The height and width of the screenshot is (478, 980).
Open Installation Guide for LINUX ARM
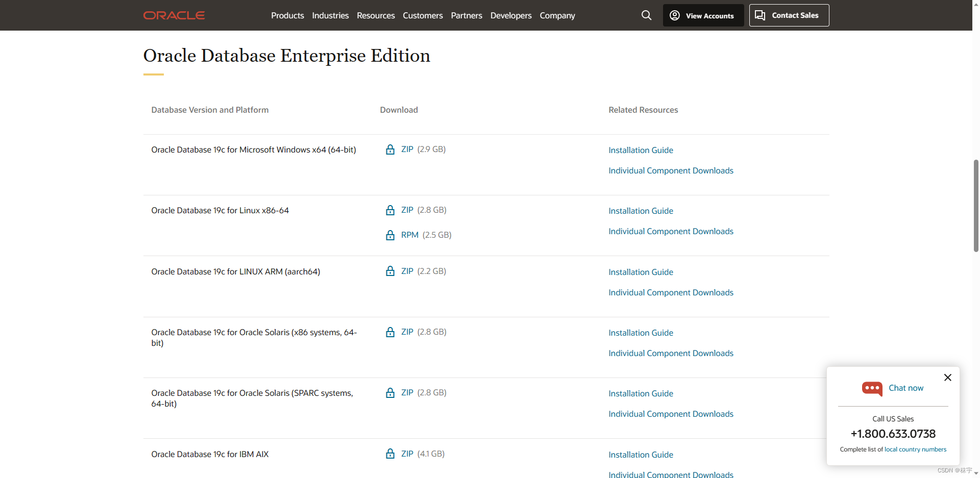tap(641, 272)
